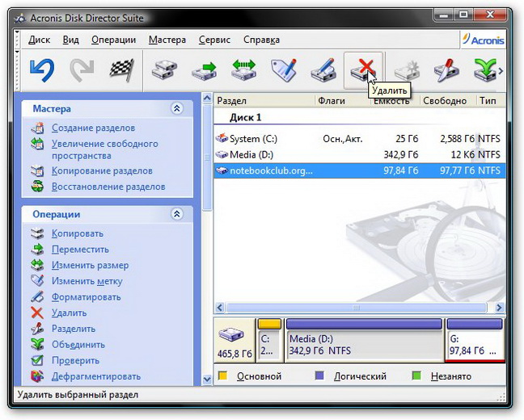Click the Копирование разделов link
This screenshot has width=524, height=420.
(102, 170)
